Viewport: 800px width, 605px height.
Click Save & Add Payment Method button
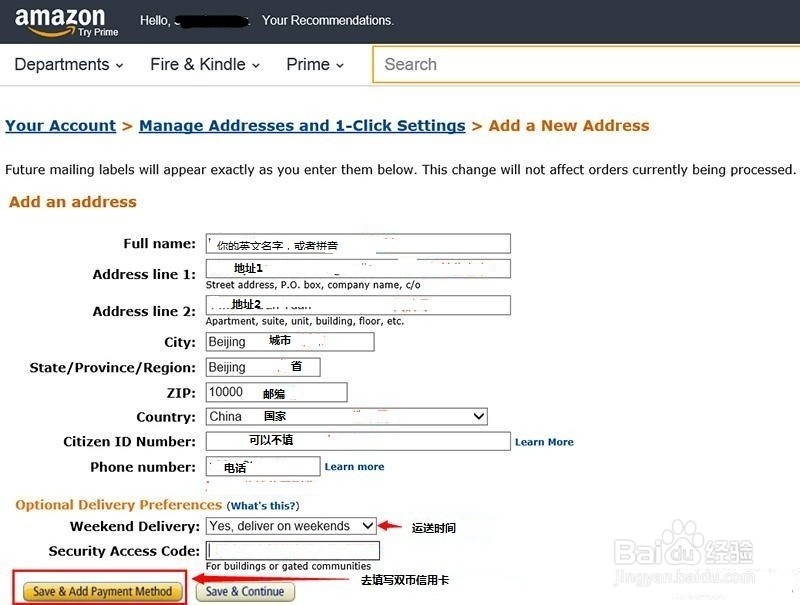click(x=103, y=592)
